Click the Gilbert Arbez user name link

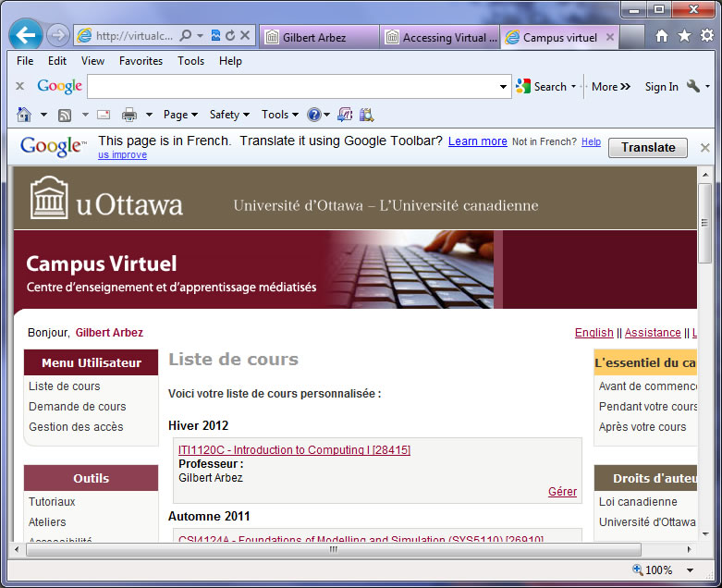point(109,333)
